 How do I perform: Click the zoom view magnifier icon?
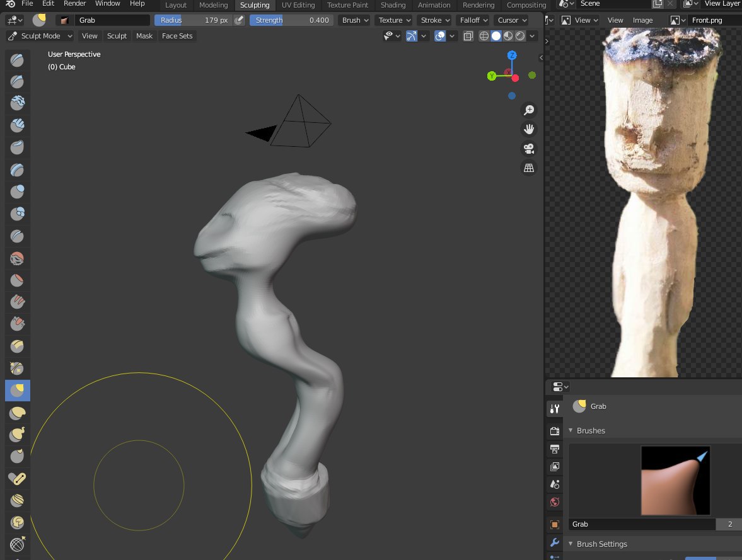pyautogui.click(x=528, y=110)
